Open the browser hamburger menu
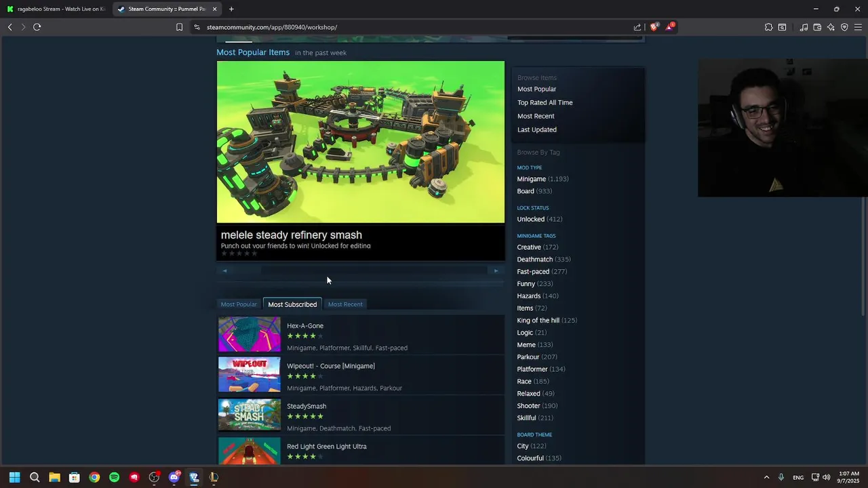This screenshot has width=868, height=488. tap(858, 27)
